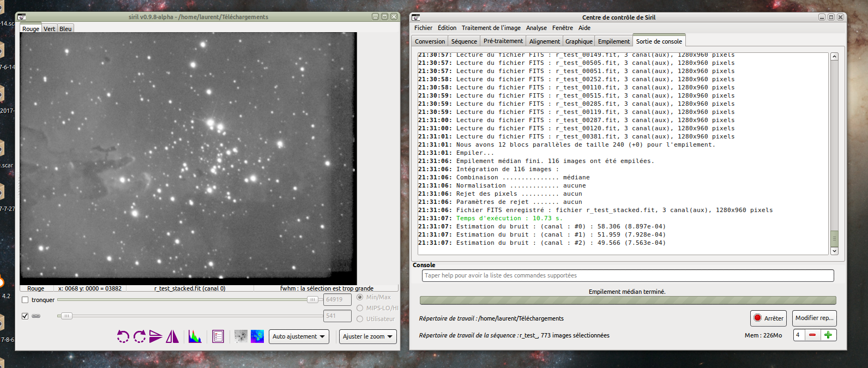Switch to the Alignement tab

point(544,41)
